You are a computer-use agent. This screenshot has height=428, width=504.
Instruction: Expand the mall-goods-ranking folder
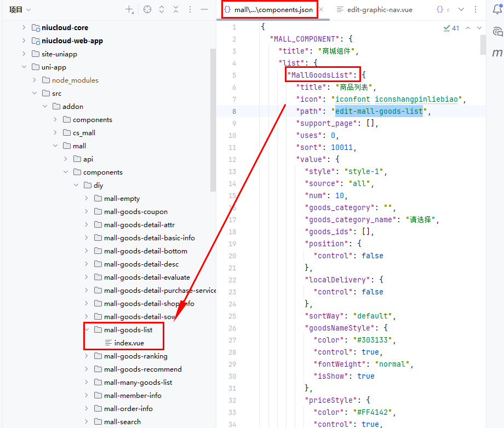(87, 356)
